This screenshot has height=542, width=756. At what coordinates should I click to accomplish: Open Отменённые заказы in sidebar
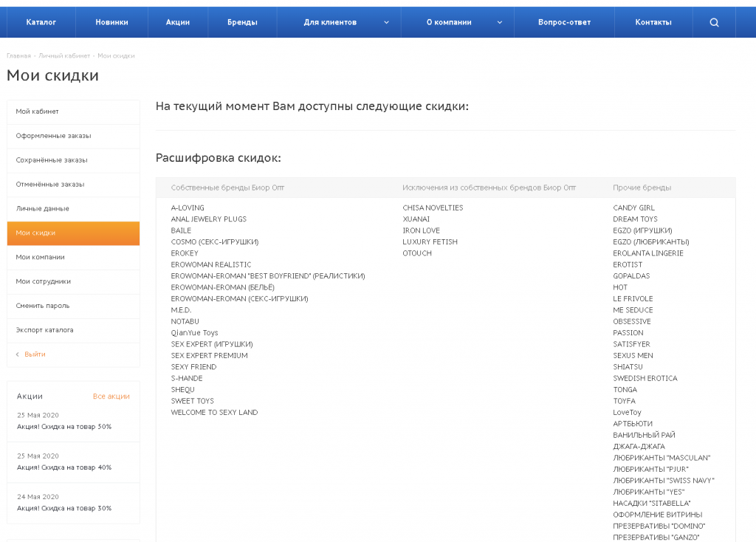(x=73, y=184)
